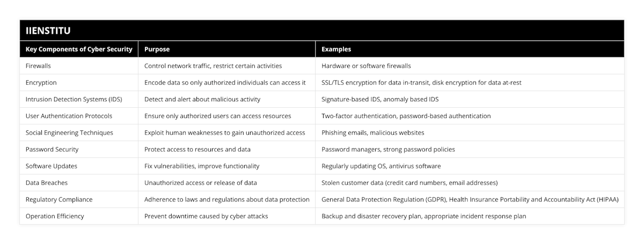Select the Examples column header
Viewport: 644px width, 244px height.
click(x=336, y=49)
